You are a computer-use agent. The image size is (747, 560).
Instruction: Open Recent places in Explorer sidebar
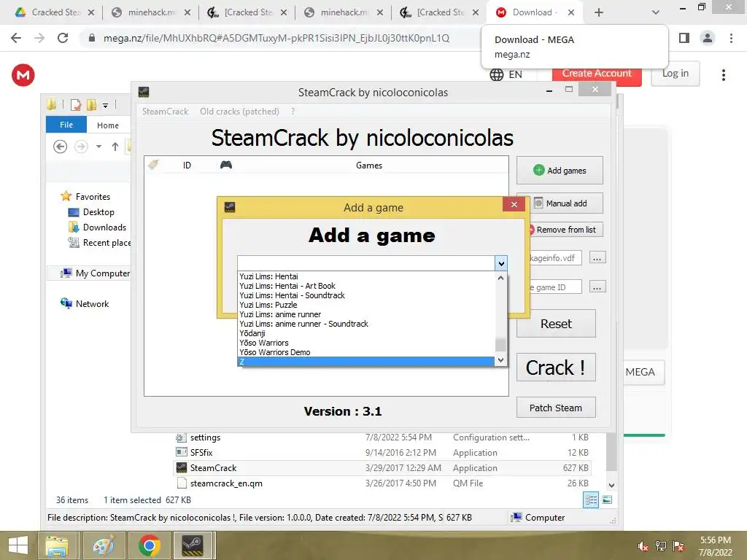(99, 242)
